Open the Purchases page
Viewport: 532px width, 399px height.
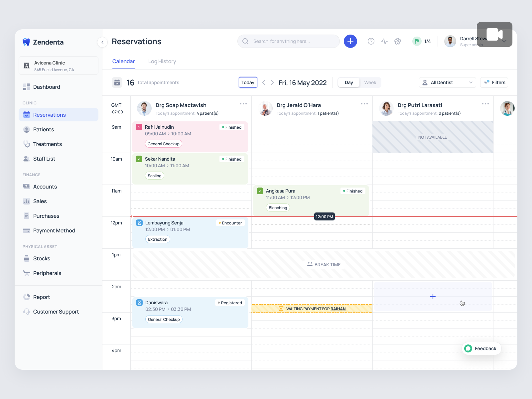pos(46,216)
